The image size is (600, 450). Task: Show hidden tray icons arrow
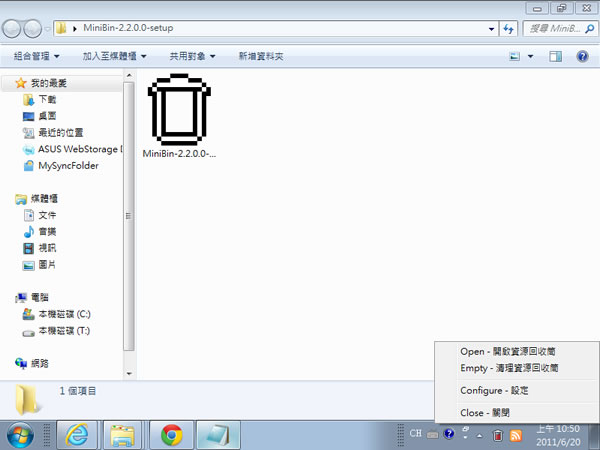(479, 435)
